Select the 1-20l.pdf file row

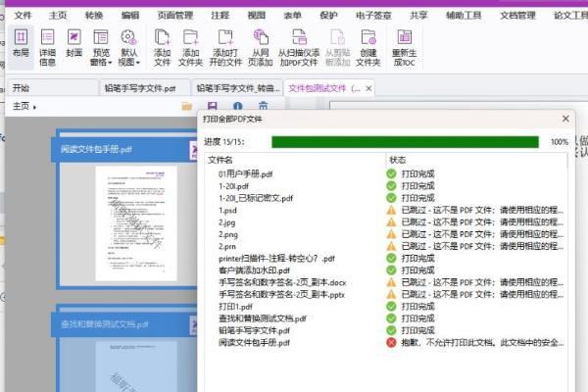click(x=385, y=186)
